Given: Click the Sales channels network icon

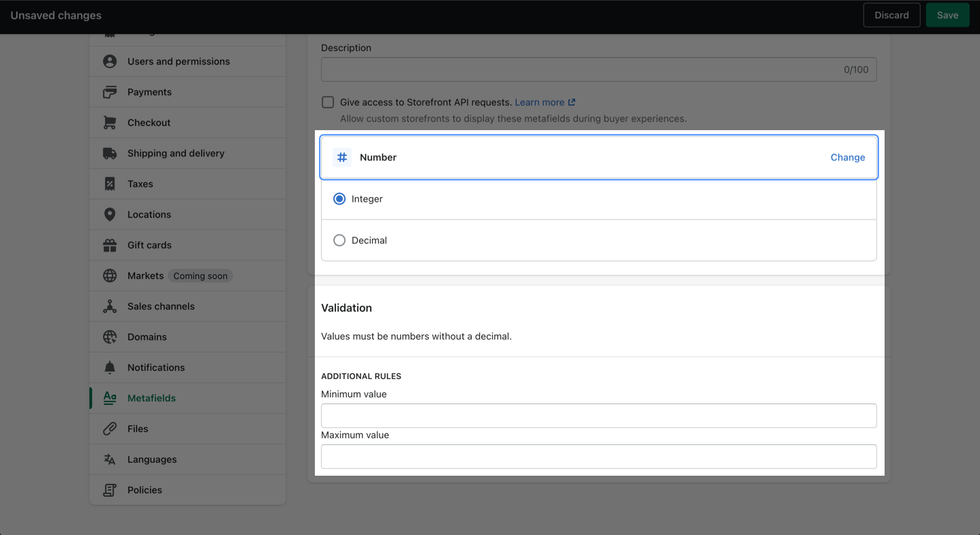Looking at the screenshot, I should point(110,307).
